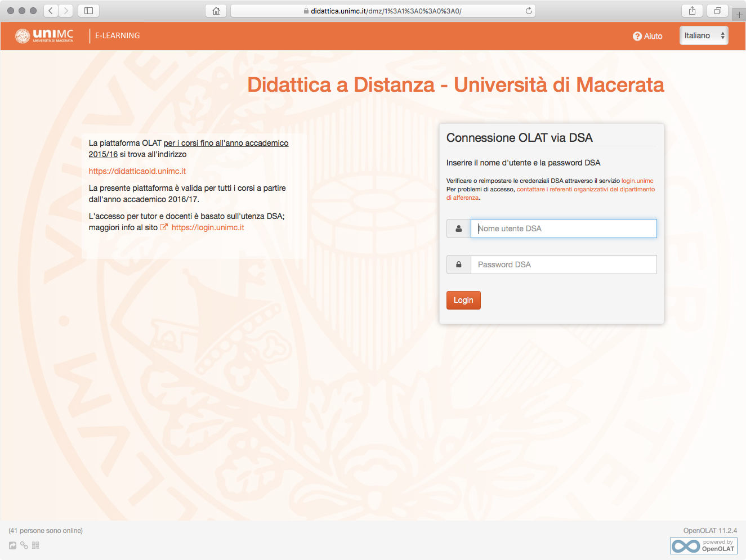The height and width of the screenshot is (560, 746).
Task: Click the chain link icon in the footer
Action: (x=24, y=545)
